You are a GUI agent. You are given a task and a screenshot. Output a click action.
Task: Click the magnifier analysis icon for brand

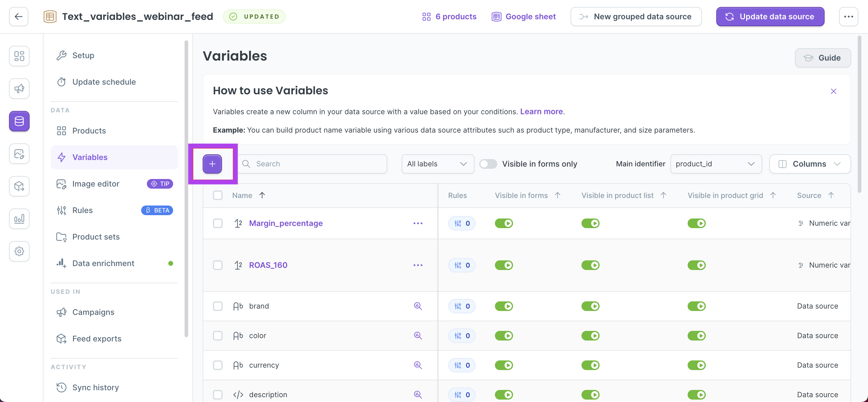417,306
